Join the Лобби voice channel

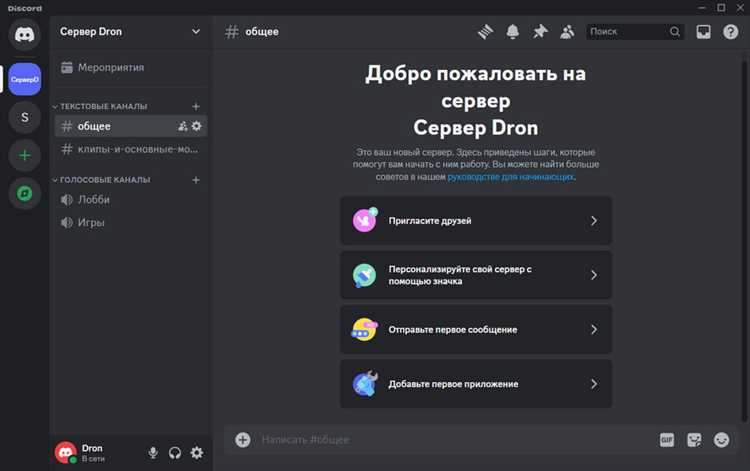point(131,199)
